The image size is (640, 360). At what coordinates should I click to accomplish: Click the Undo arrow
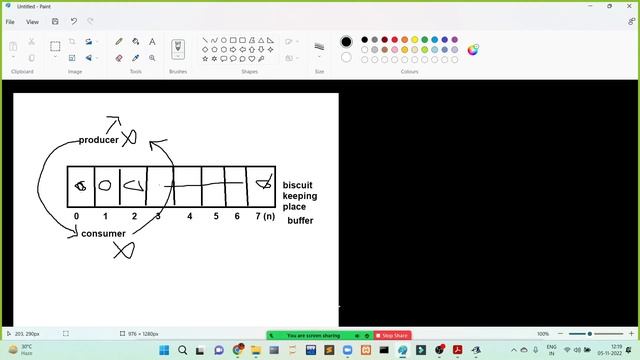[73, 22]
